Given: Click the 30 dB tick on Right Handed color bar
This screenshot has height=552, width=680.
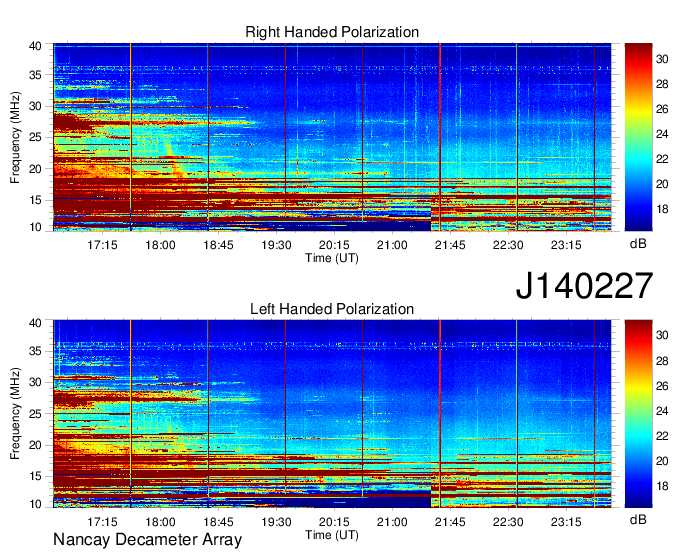Looking at the screenshot, I should click(x=662, y=59).
